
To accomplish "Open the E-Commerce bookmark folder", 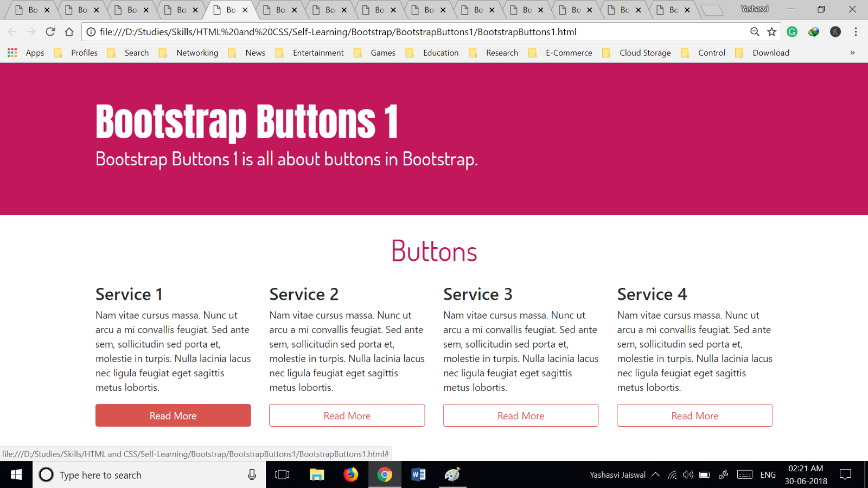I will pyautogui.click(x=560, y=53).
